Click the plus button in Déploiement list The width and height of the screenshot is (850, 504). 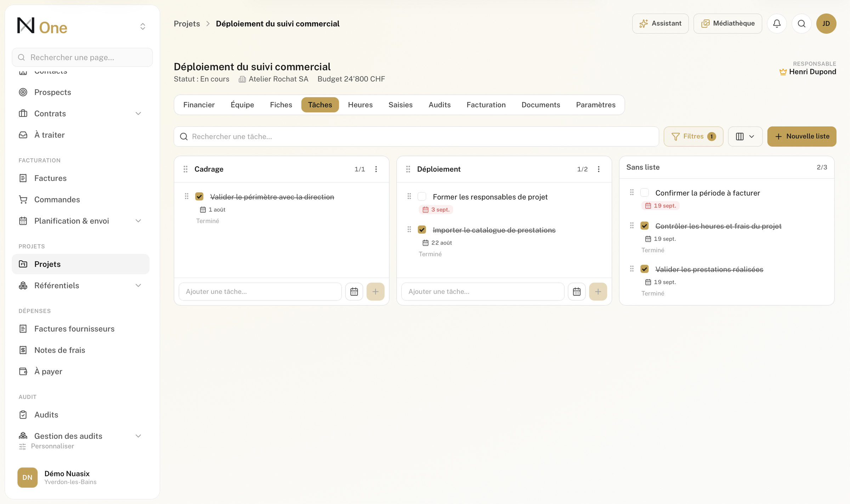tap(598, 292)
